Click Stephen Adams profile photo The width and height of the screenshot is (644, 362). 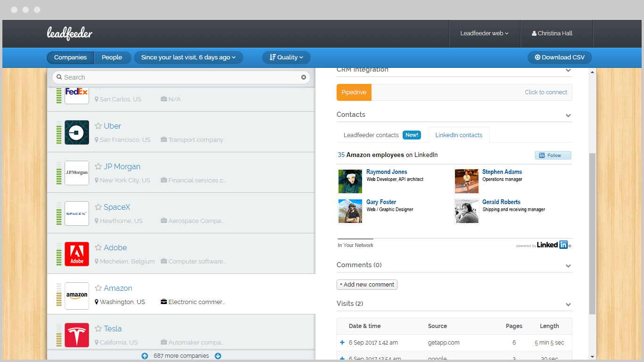pos(467,181)
